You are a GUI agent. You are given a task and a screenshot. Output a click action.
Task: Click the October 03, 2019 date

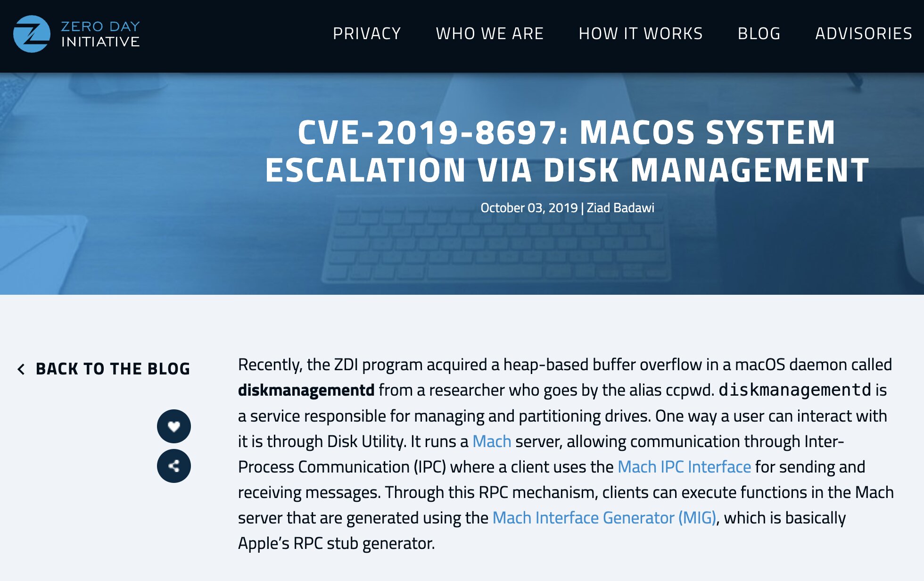pyautogui.click(x=529, y=208)
